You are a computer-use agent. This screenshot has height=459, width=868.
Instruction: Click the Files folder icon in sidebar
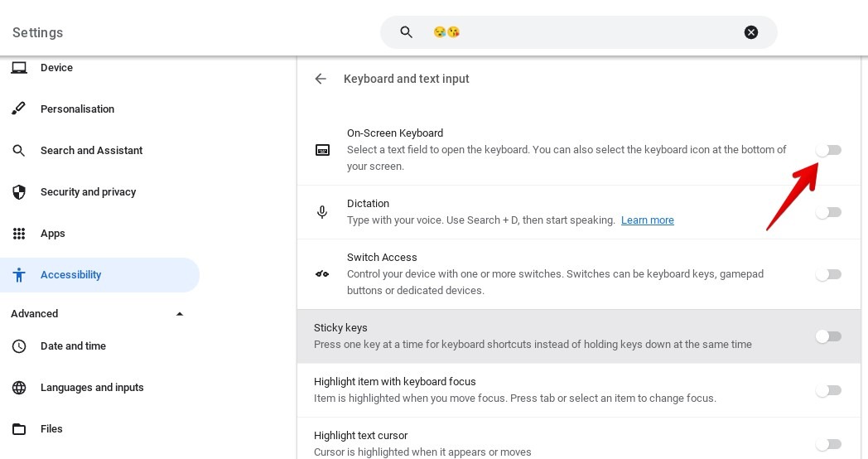click(x=19, y=429)
